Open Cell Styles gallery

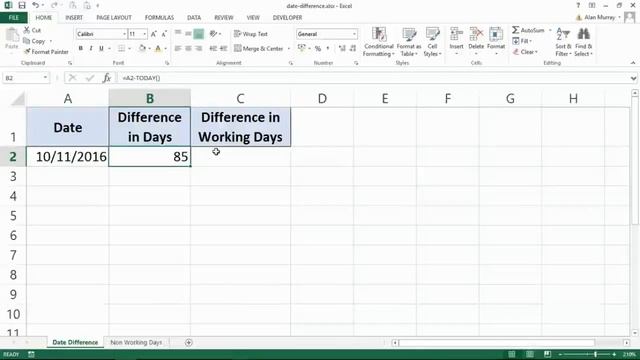coord(432,42)
